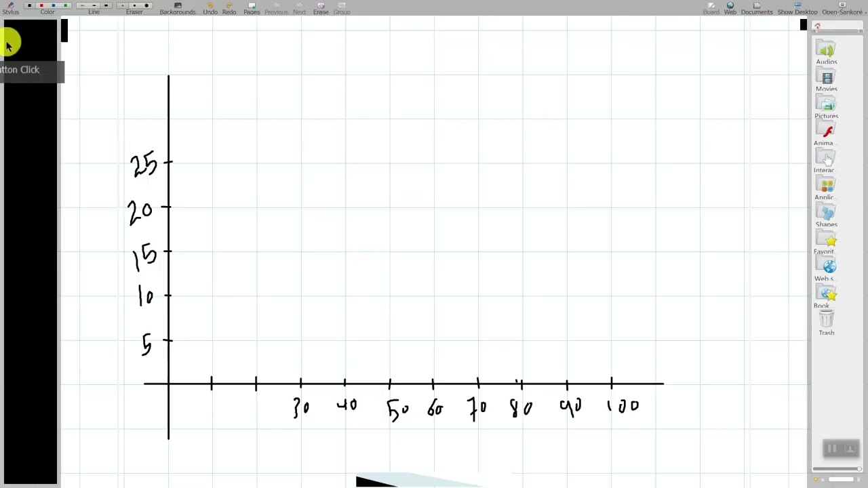Choose the large eraser size
Image resolution: width=868 pixels, height=488 pixels.
click(146, 5)
